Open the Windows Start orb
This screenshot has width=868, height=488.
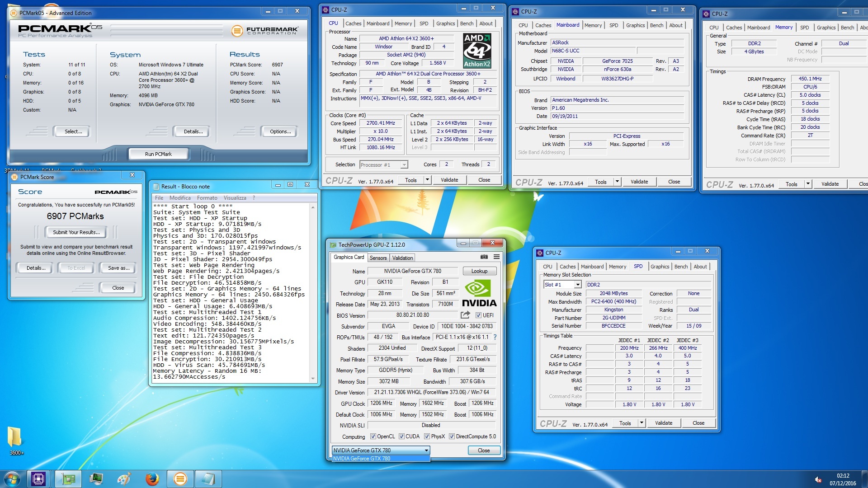[x=12, y=479]
